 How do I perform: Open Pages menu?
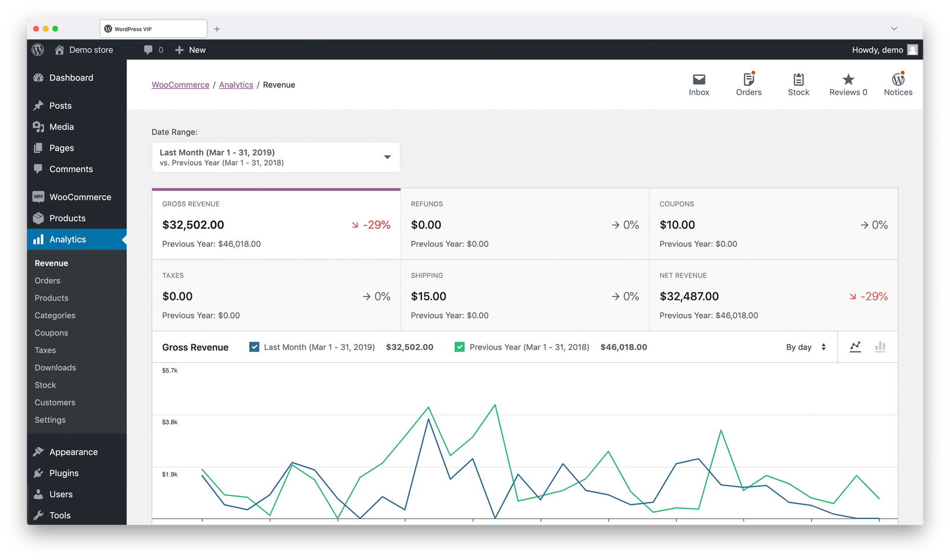click(x=77, y=148)
